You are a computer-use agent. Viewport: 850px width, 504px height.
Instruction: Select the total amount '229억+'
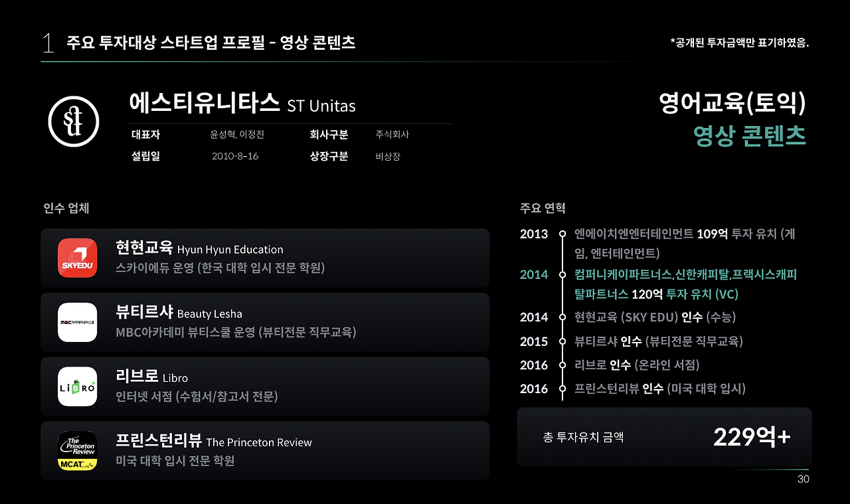[752, 437]
